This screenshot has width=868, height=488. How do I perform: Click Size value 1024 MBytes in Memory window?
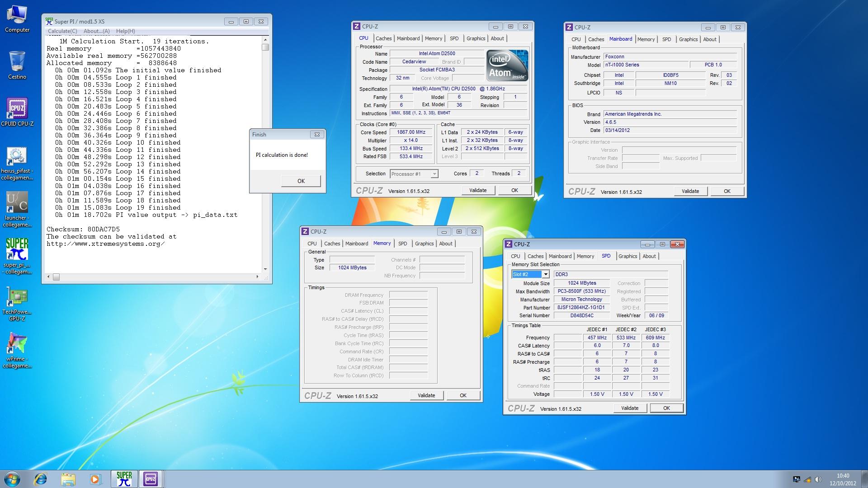point(352,267)
